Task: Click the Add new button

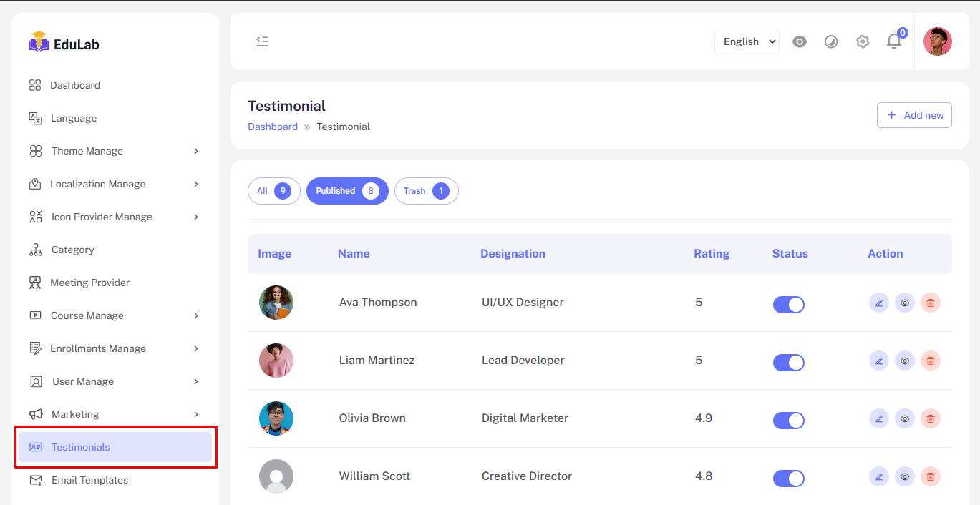Action: (914, 115)
